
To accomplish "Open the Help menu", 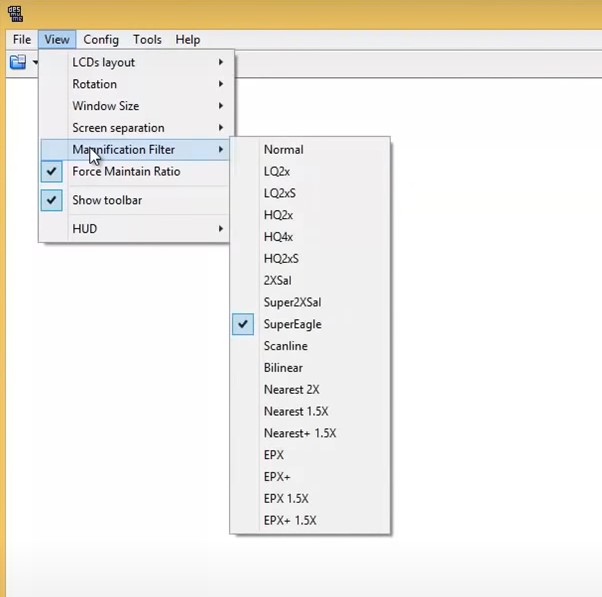I will (188, 40).
